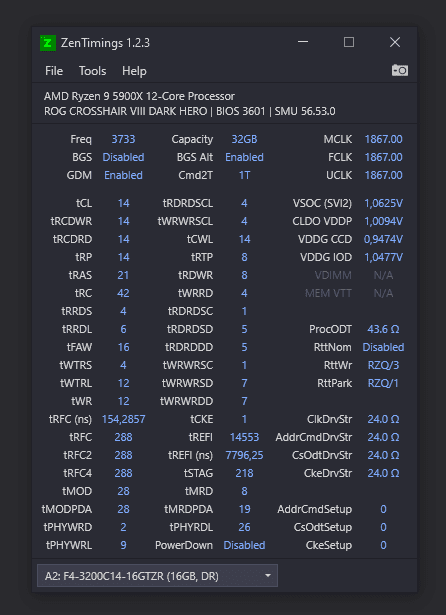Minimize the ZenTimings window
This screenshot has height=615, width=446.
point(303,42)
